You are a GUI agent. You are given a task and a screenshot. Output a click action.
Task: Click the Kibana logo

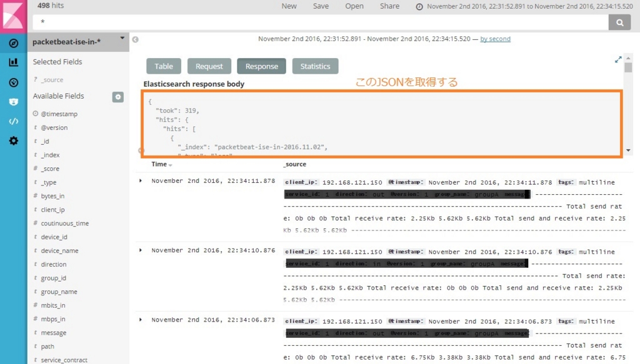tap(12, 14)
